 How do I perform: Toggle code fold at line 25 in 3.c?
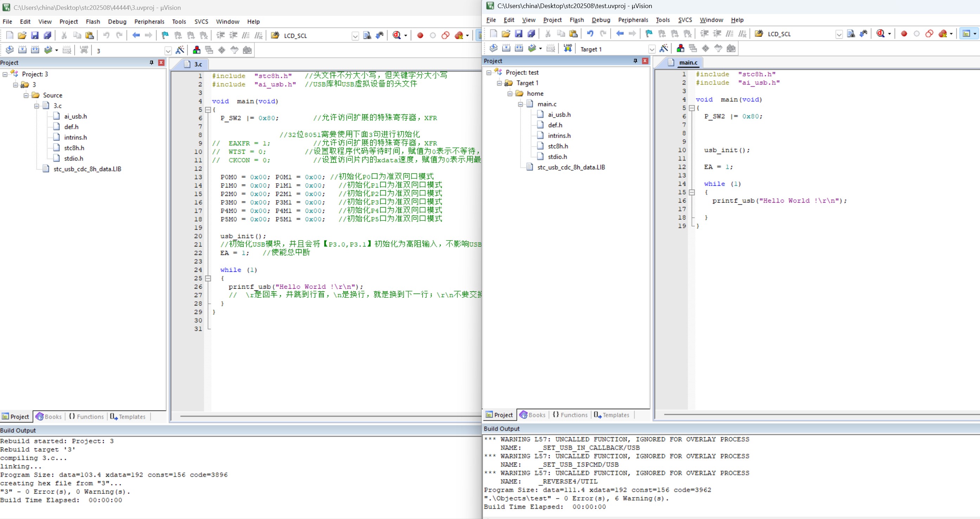click(208, 278)
